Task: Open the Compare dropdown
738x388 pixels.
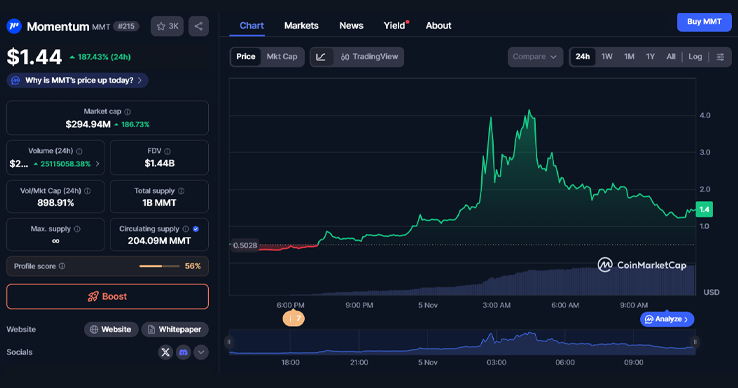Action: [535, 57]
